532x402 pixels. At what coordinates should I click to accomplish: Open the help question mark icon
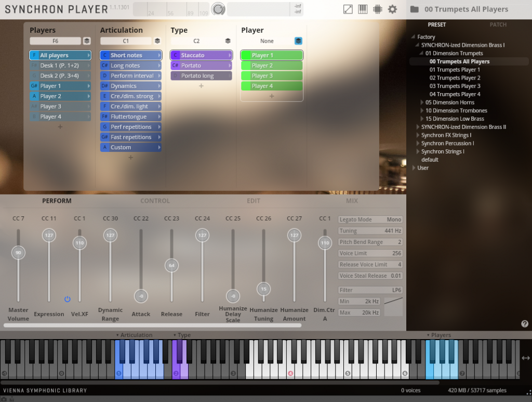[525, 323]
